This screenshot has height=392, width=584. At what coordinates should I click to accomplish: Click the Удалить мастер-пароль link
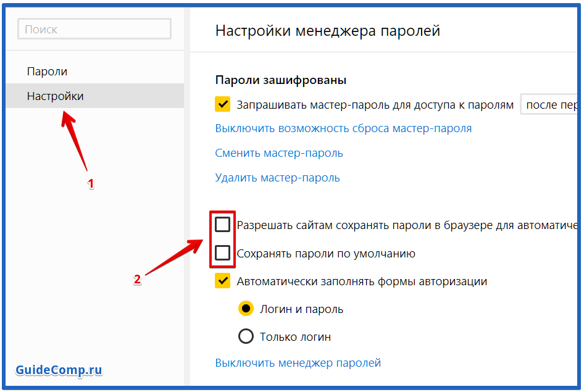[x=277, y=178]
